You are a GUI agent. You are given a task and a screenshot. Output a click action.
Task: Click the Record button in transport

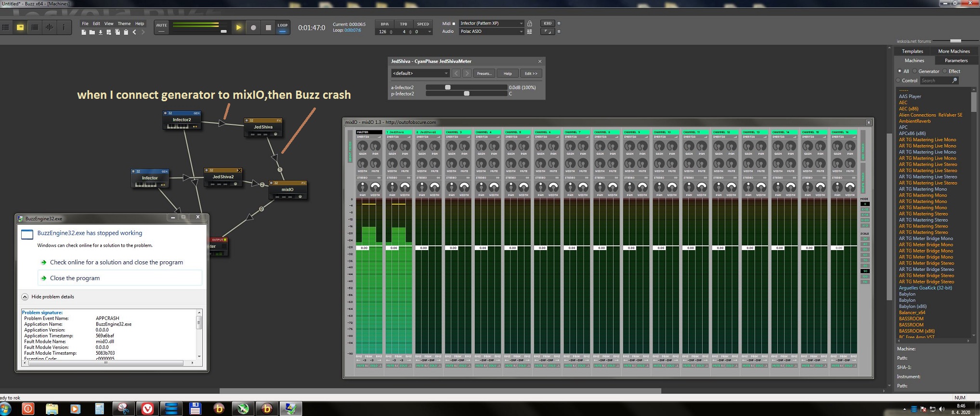tap(253, 27)
